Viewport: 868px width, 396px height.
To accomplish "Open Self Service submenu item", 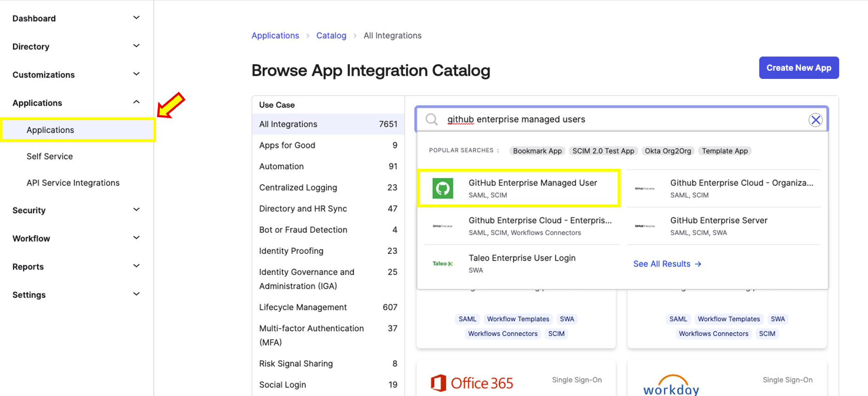I will [50, 156].
